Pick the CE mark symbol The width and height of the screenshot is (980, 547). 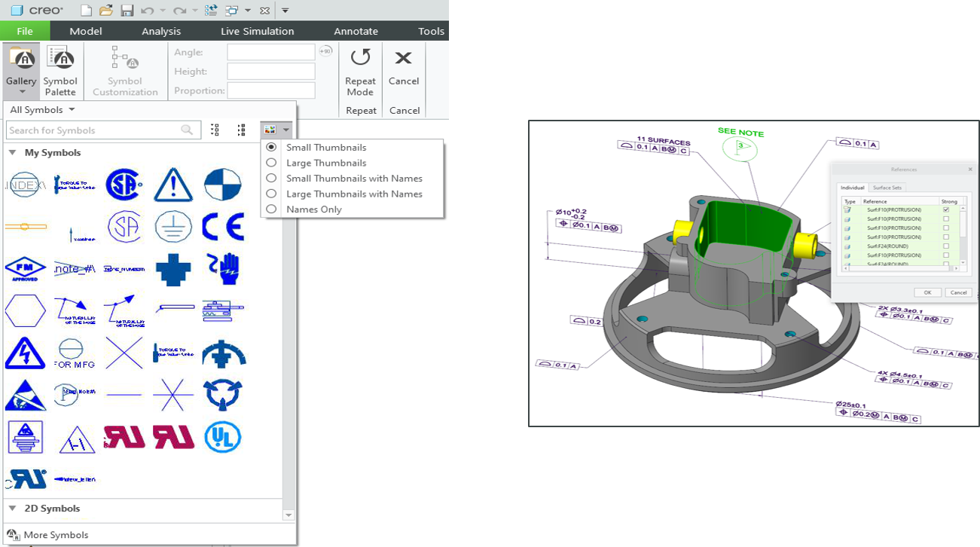(222, 227)
